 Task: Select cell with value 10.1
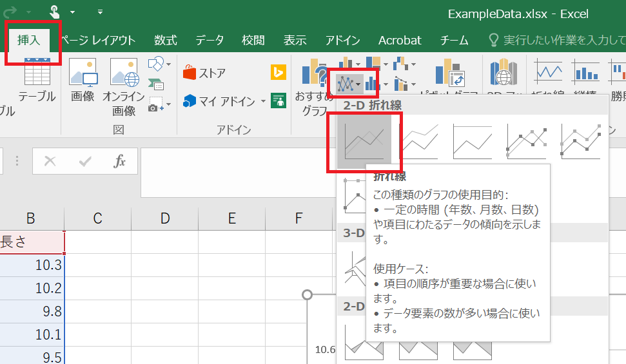[32, 334]
